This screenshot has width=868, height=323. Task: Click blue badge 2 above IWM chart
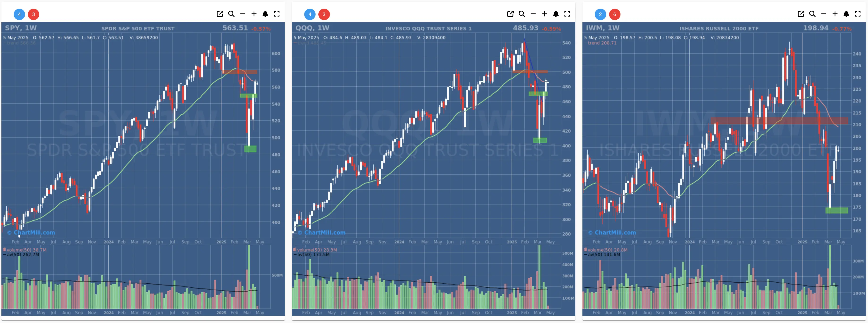[x=600, y=14]
